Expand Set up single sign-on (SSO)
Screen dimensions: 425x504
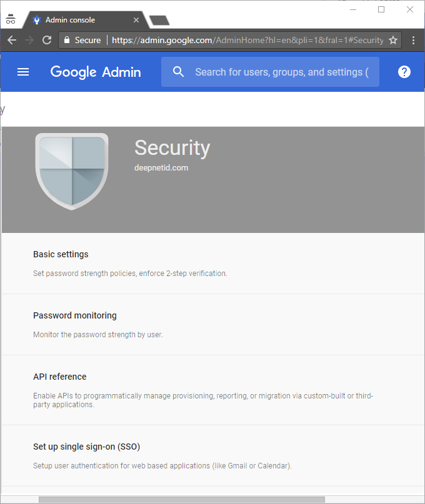(x=86, y=447)
